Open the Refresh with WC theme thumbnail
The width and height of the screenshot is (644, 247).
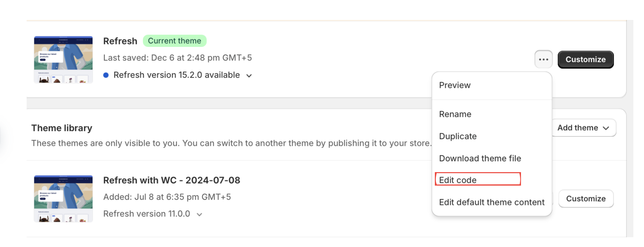click(63, 199)
